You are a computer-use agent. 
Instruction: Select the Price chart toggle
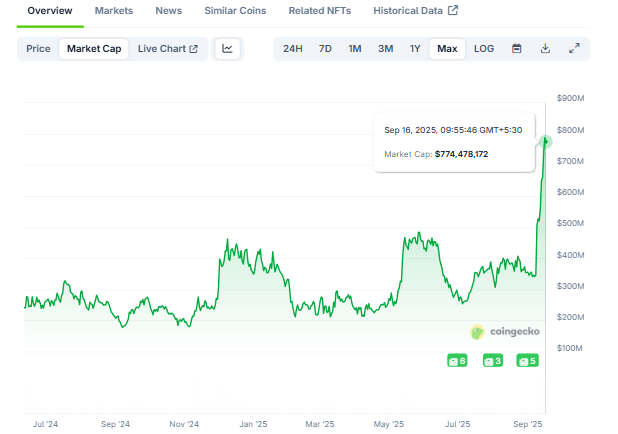click(x=38, y=48)
